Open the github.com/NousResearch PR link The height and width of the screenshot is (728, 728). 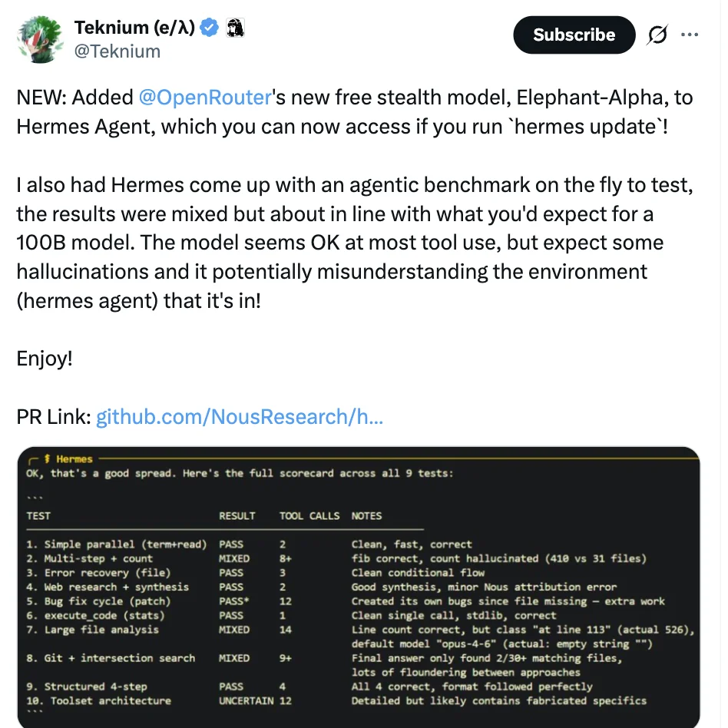(x=239, y=417)
